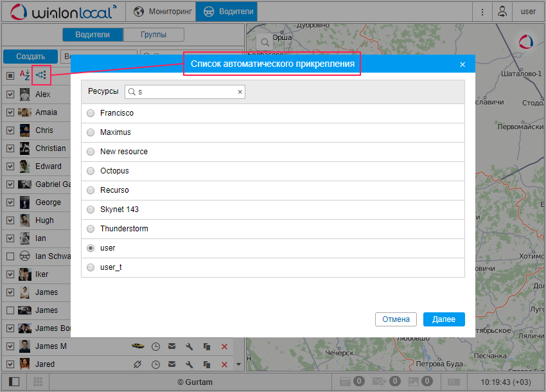Click the Christian driver name
The width and height of the screenshot is (546, 392).
point(51,148)
